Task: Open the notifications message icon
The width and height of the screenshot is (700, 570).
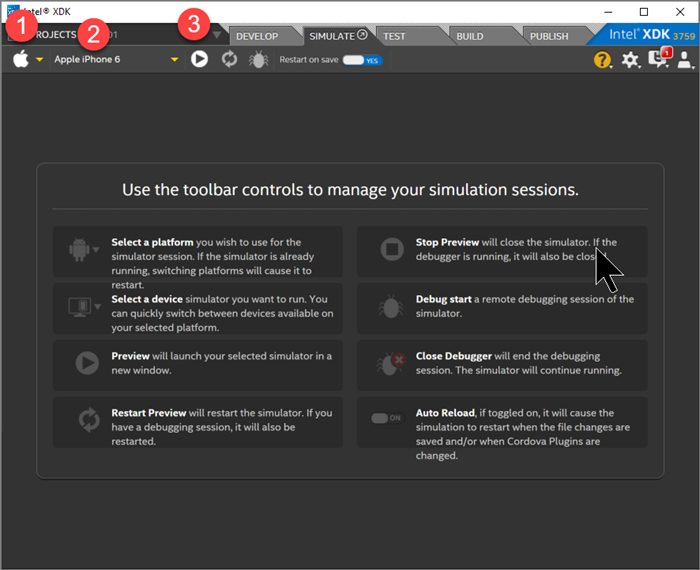Action: tap(658, 58)
